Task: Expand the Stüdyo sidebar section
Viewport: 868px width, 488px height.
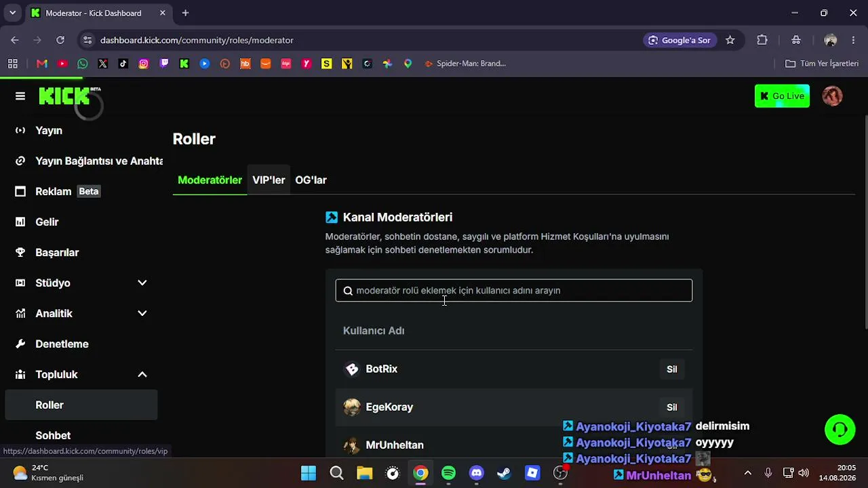Action: click(142, 283)
